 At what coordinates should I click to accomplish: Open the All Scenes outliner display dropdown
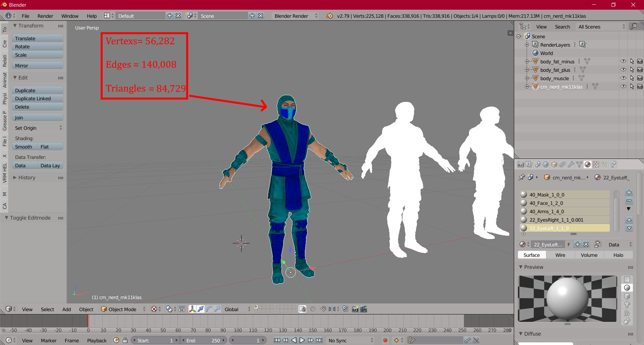pos(601,26)
